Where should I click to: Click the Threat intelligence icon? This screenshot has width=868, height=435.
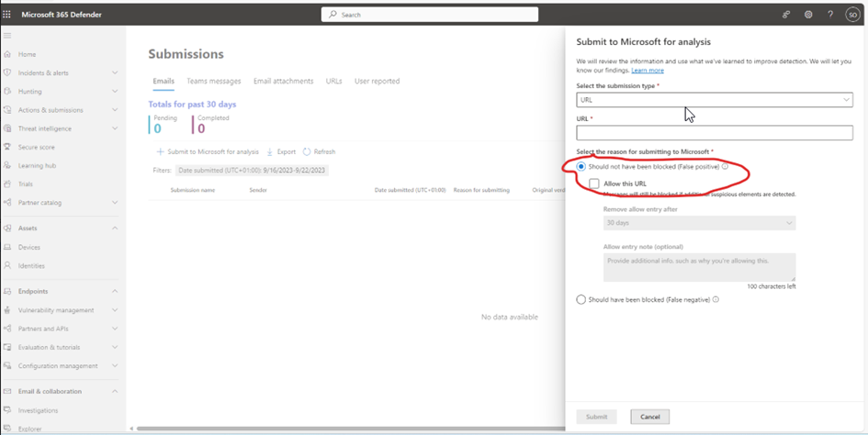coord(7,128)
